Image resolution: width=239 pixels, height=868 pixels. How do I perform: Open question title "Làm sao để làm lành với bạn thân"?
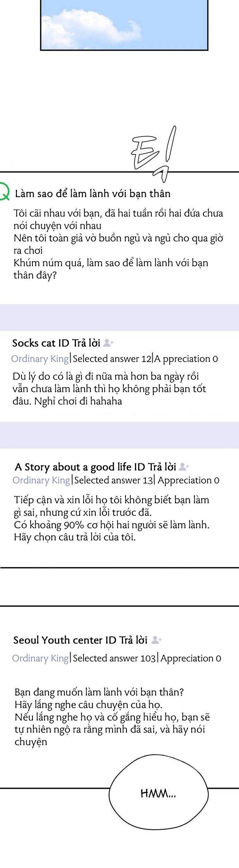click(x=92, y=194)
